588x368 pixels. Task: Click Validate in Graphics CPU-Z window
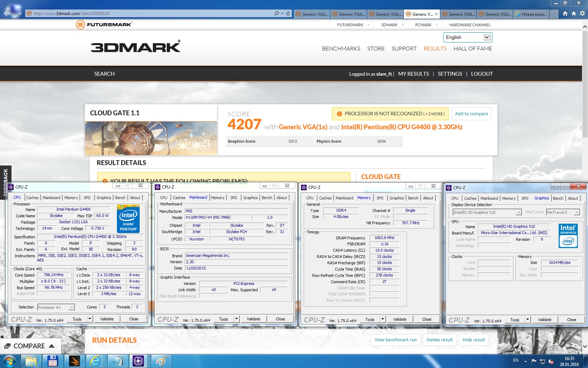[545, 320]
